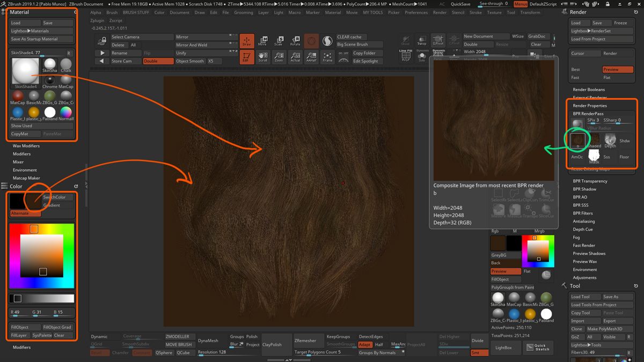This screenshot has width=644, height=362.
Task: Adjust the SPix slider
Action: click(x=594, y=121)
